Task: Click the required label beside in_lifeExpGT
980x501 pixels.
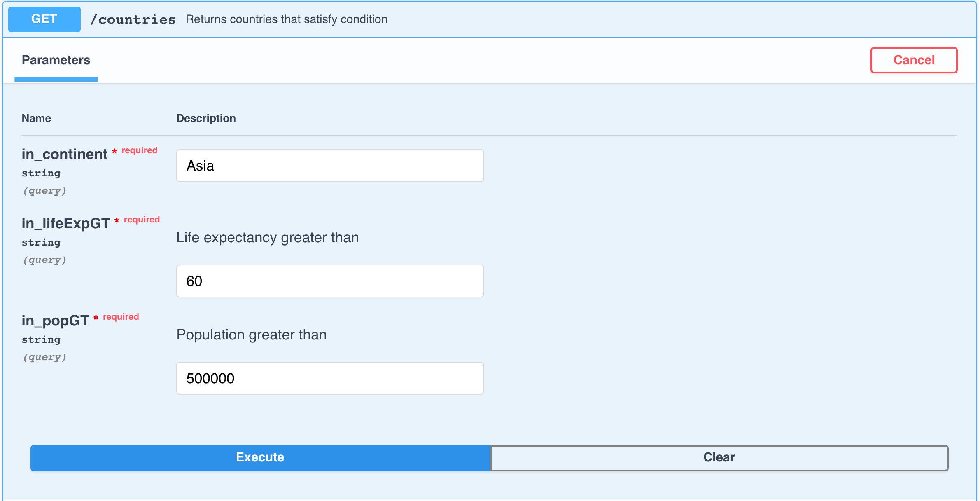Action: 142,220
